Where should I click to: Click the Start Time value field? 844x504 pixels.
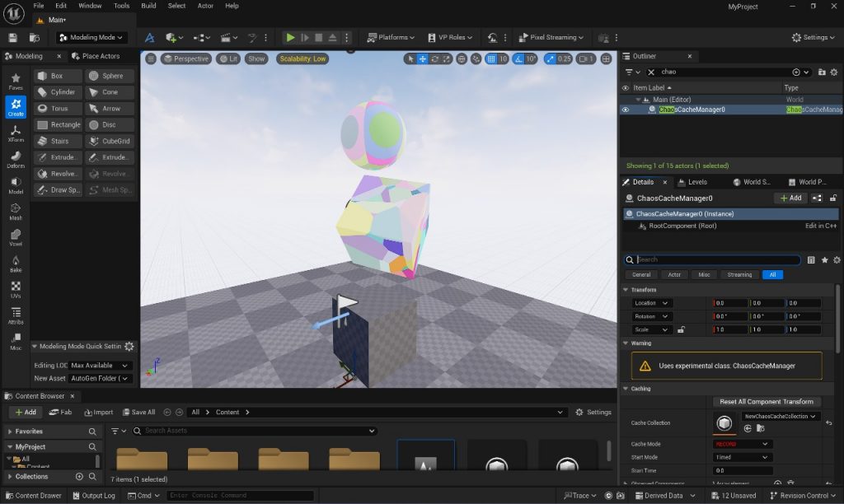pyautogui.click(x=743, y=471)
